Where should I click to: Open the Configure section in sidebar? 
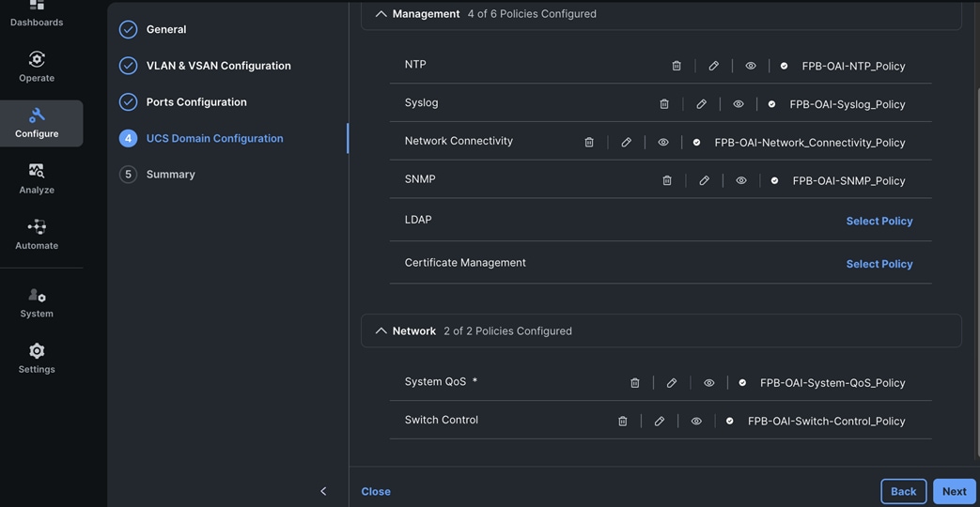[x=41, y=123]
